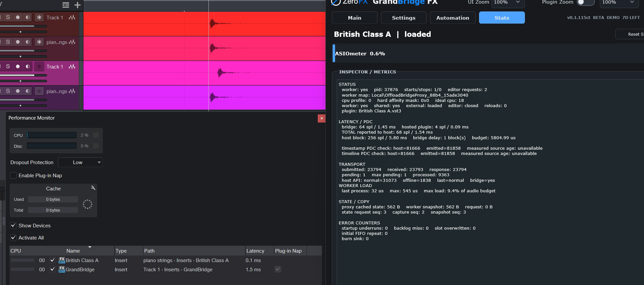Open automation waveform icon on red Track 1
The width and height of the screenshot is (644, 285).
click(72, 17)
